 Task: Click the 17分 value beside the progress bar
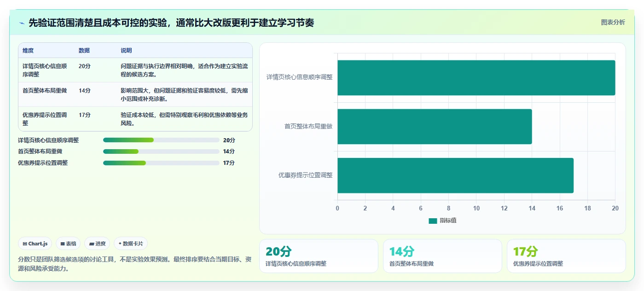[229, 163]
